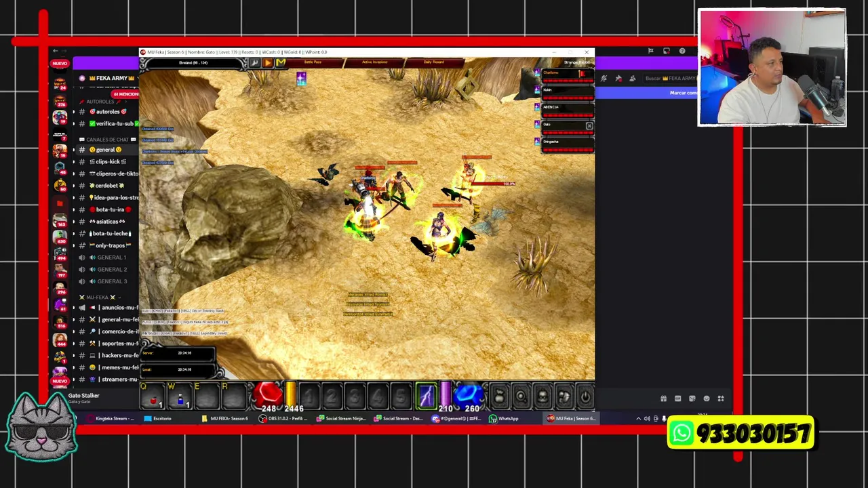This screenshot has height=488, width=868.
Task: Select the lightning skill slot
Action: [426, 396]
